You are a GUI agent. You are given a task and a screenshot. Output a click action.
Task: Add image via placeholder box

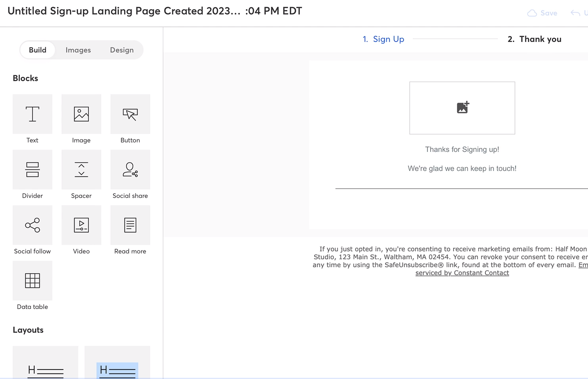(462, 108)
